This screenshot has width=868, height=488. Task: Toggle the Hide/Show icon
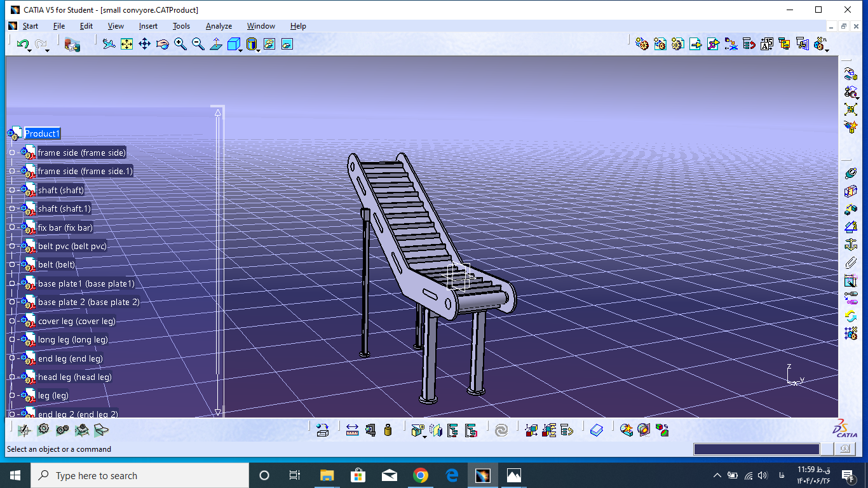[269, 44]
